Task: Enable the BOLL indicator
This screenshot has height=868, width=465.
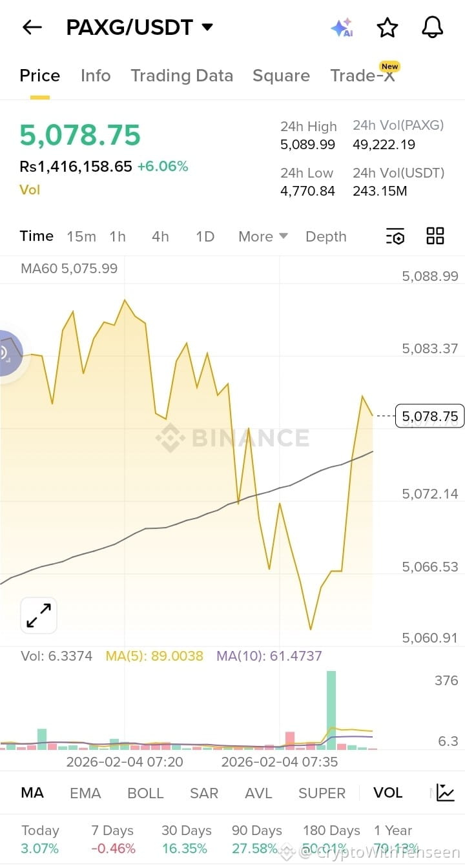Action: (x=145, y=793)
